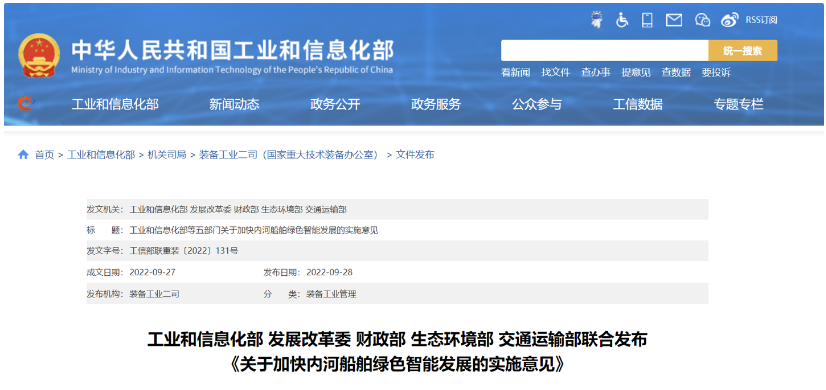
Task: Click the mobile phone version icon
Action: (x=647, y=20)
